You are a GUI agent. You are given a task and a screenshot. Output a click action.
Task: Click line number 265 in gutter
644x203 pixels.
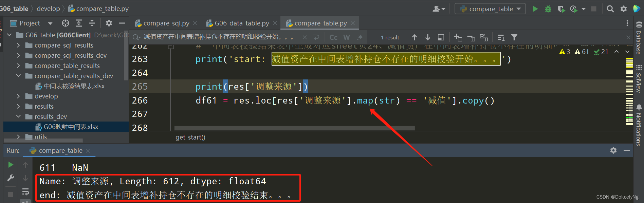(x=140, y=87)
